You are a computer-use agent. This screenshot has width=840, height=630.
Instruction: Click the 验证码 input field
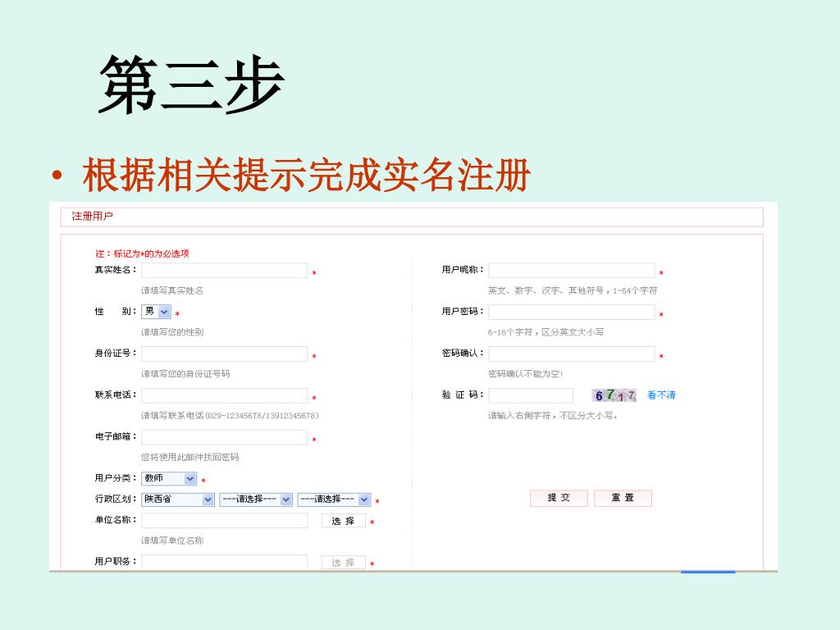pos(531,395)
